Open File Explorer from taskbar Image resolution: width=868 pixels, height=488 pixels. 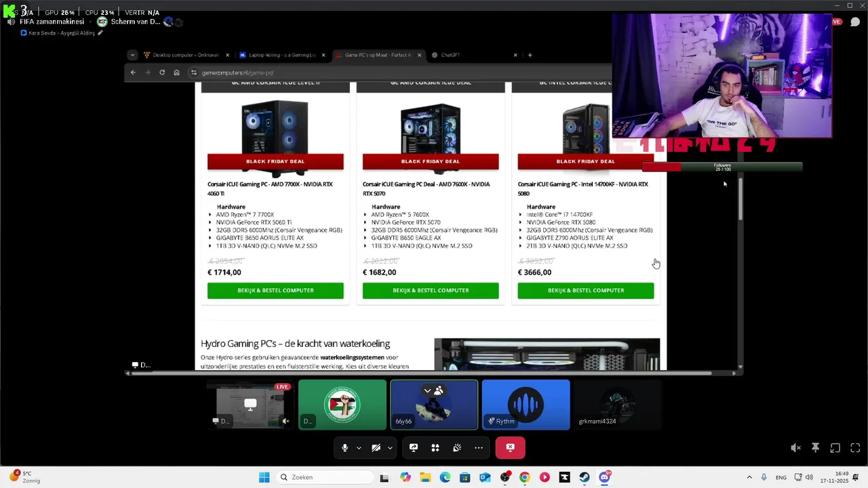(x=425, y=477)
